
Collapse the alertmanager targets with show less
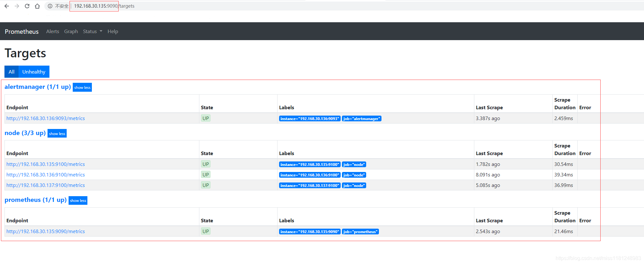(82, 87)
